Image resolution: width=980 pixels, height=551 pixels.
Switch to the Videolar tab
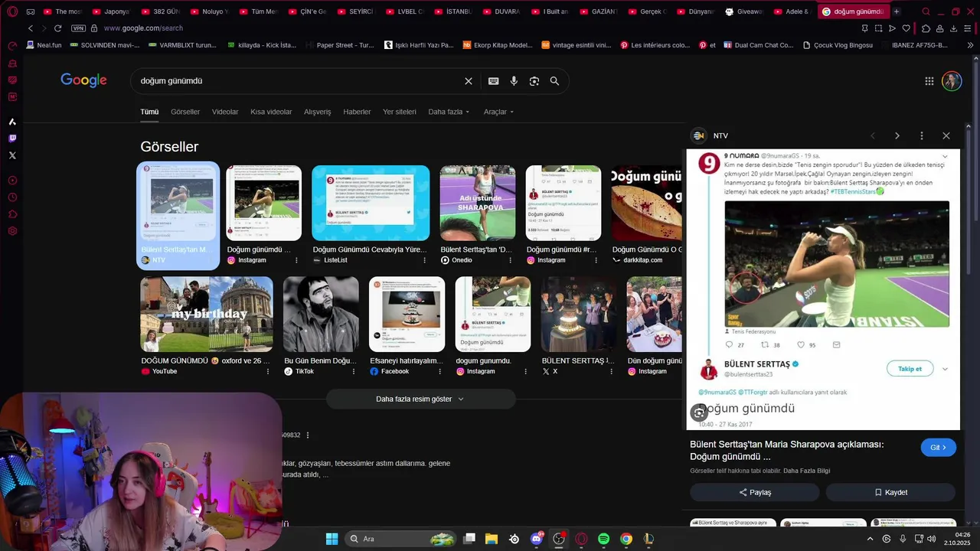(x=225, y=112)
